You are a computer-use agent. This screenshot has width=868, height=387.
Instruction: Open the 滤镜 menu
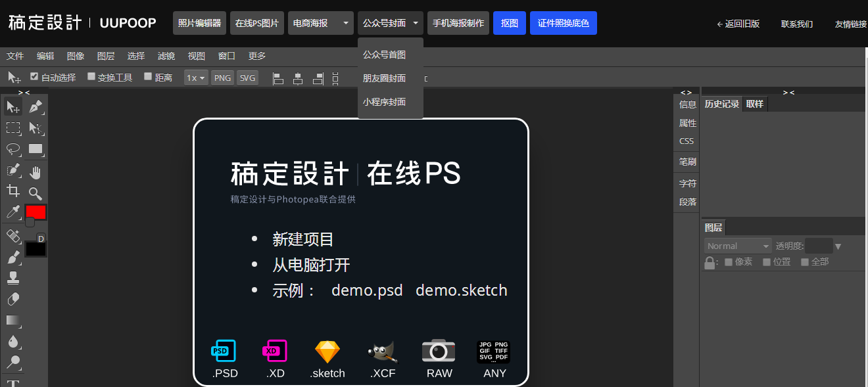pos(166,56)
